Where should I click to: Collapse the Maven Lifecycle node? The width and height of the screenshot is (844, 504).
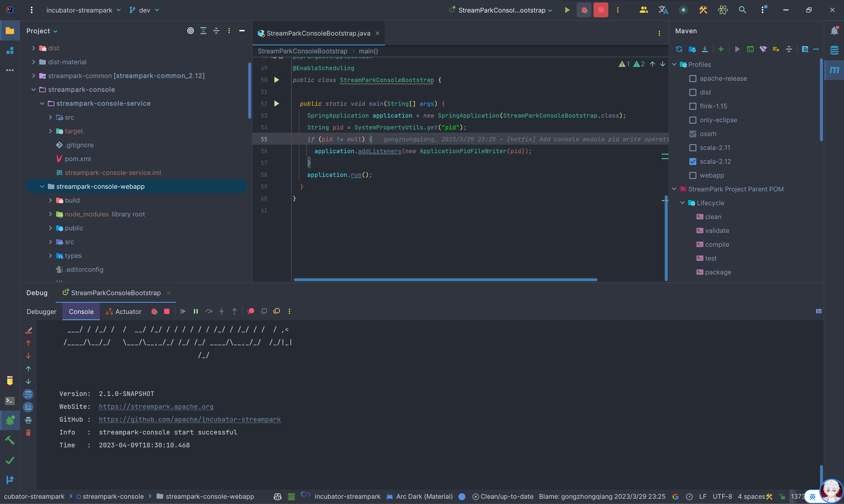tap(682, 203)
